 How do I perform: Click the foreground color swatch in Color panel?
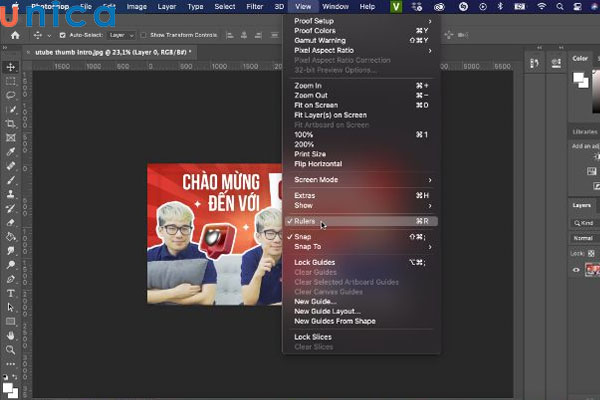pos(578,75)
